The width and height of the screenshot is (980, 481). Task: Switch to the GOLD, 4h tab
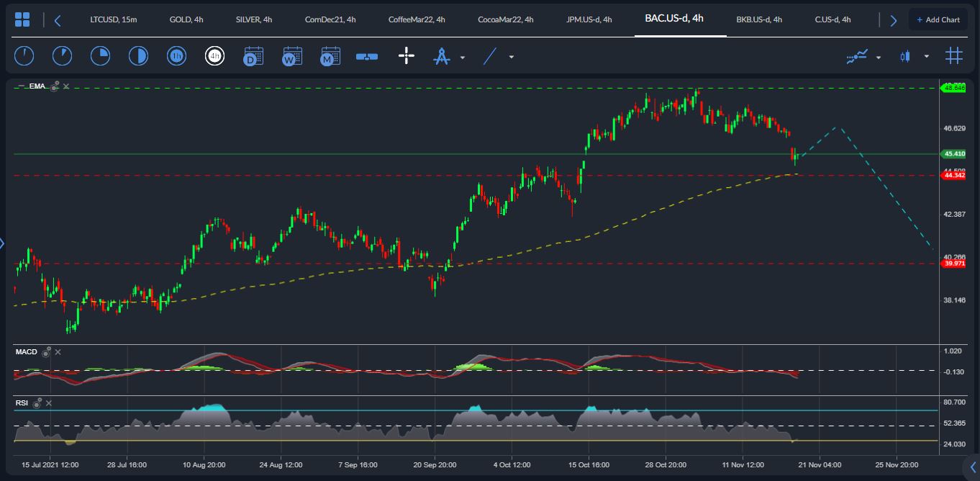(185, 19)
